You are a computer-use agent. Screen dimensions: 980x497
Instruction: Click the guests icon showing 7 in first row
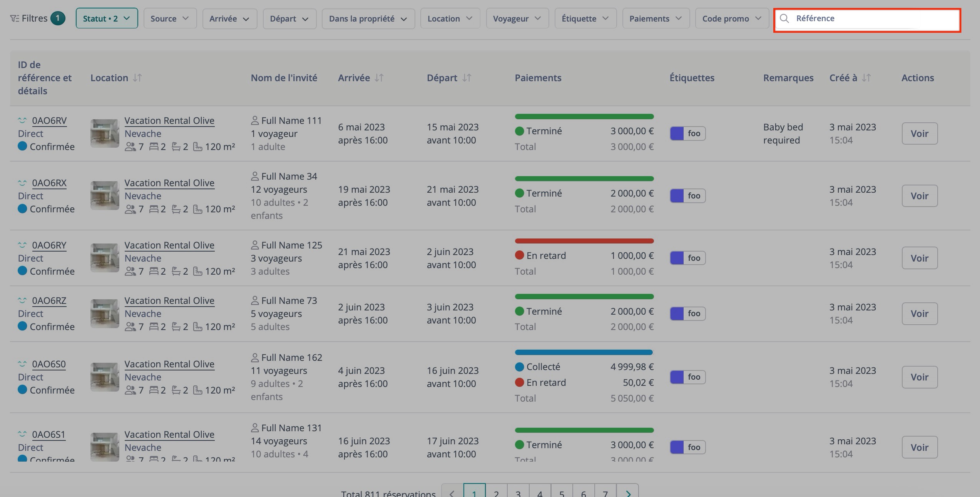coord(131,147)
